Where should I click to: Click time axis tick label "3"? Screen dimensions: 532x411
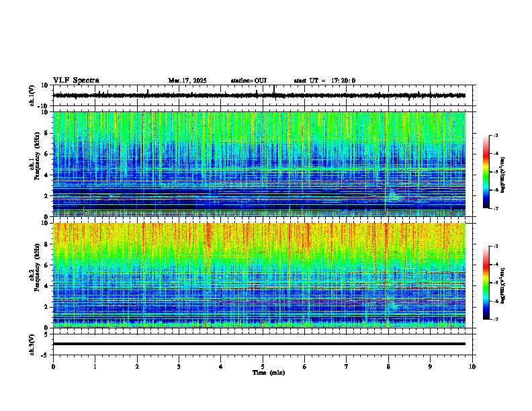(x=179, y=367)
